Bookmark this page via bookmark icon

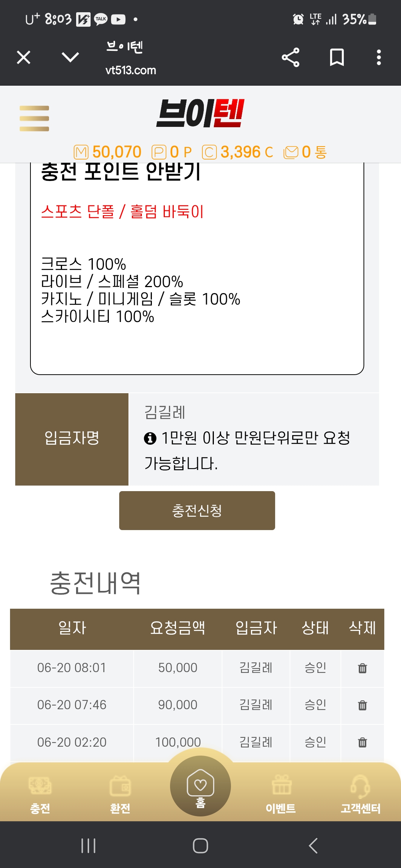[337, 57]
